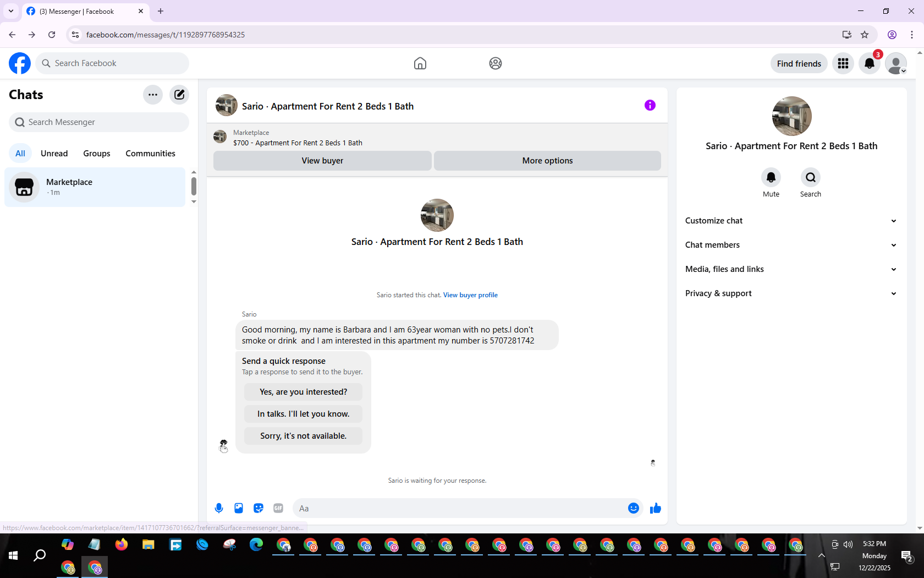Select the Communities filter
Viewport: 924px width, 578px height.
pos(150,154)
